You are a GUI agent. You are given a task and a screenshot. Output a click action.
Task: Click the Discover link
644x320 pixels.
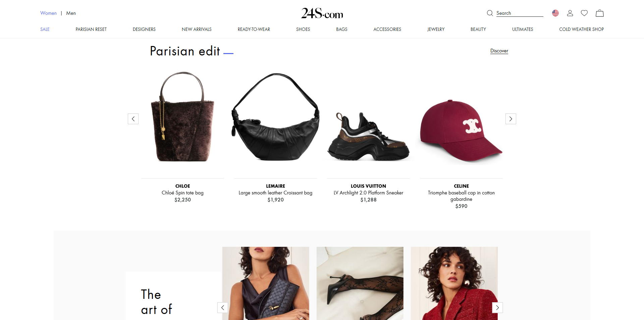(x=499, y=51)
